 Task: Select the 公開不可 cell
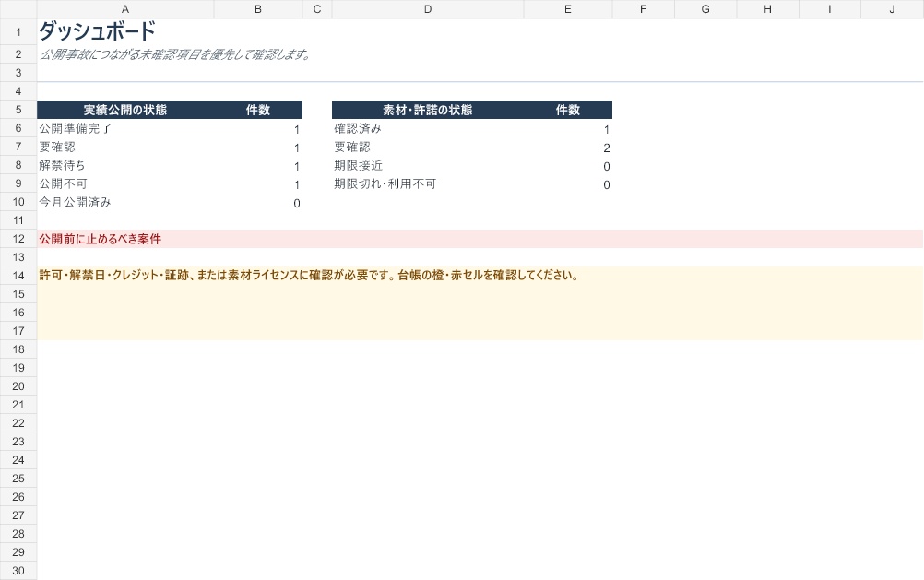(124, 183)
